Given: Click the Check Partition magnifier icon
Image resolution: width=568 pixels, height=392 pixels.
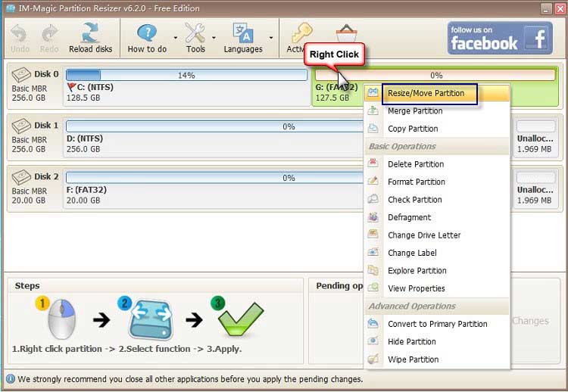Looking at the screenshot, I should tap(373, 199).
